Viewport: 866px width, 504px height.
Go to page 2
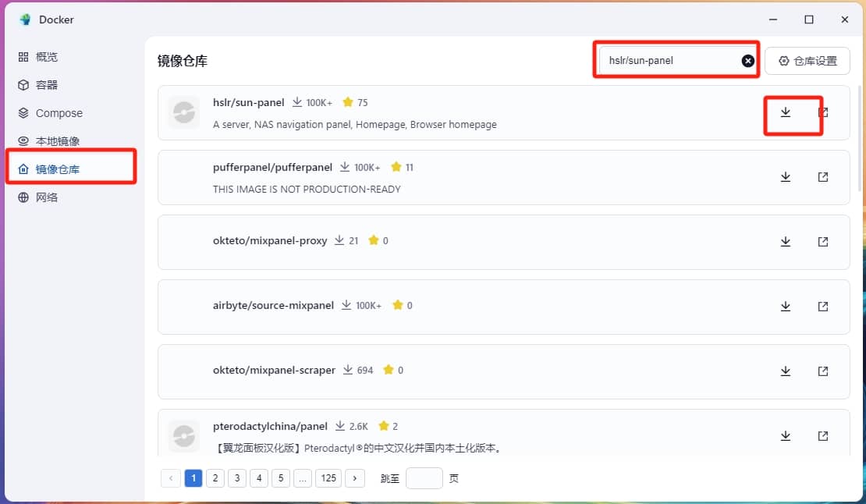tap(215, 478)
